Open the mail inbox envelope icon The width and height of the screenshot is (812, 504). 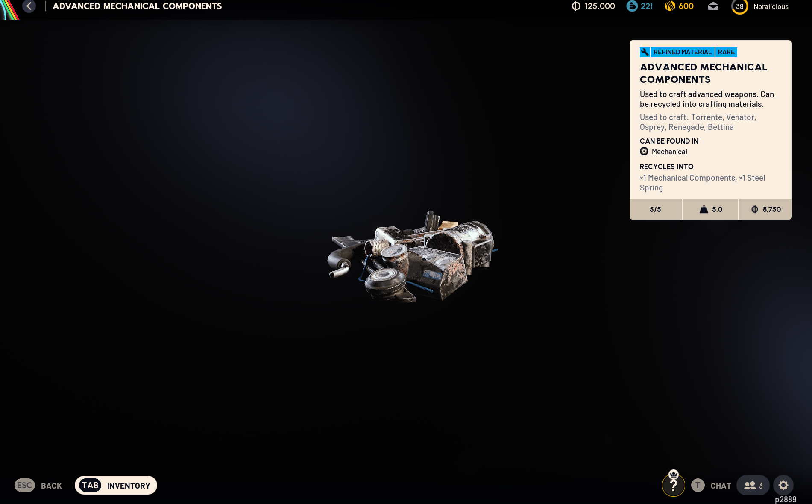click(x=713, y=6)
